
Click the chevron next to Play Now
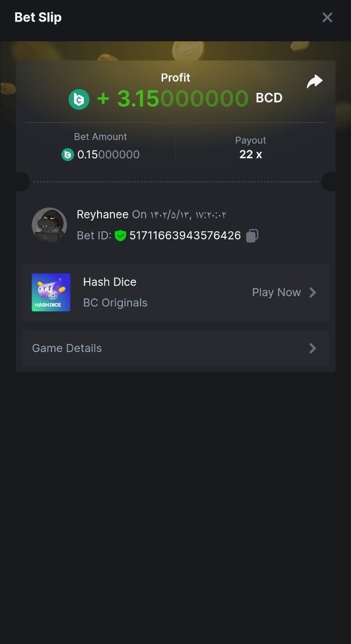pyautogui.click(x=312, y=292)
